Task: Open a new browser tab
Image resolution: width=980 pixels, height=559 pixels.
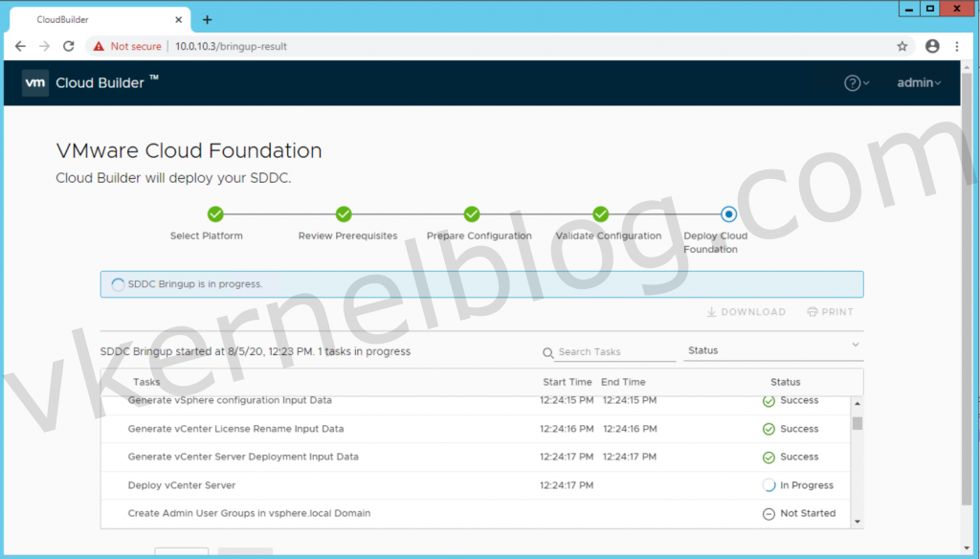Action: [x=207, y=20]
